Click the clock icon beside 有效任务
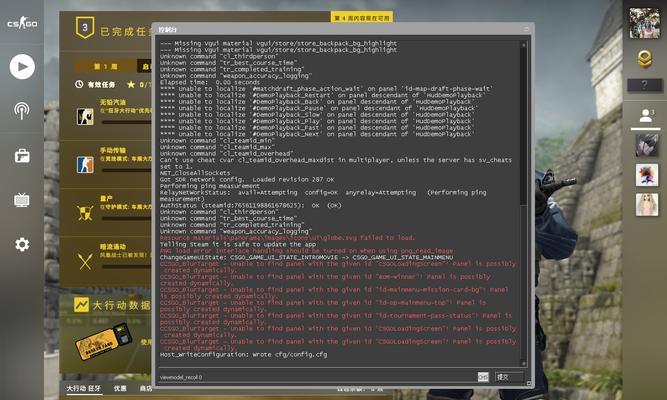The image size is (667, 400). 79,84
